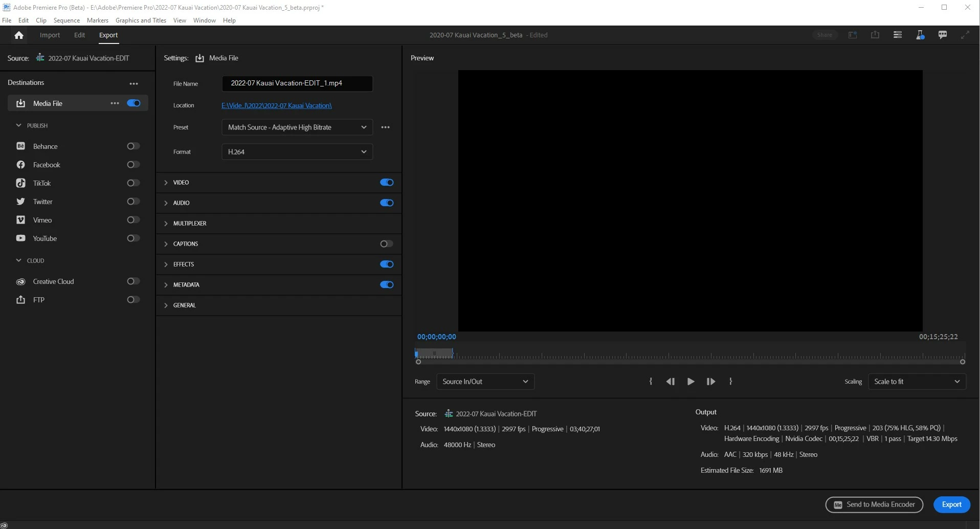The height and width of the screenshot is (529, 980).
Task: Open the Format H.264 dropdown
Action: (297, 152)
